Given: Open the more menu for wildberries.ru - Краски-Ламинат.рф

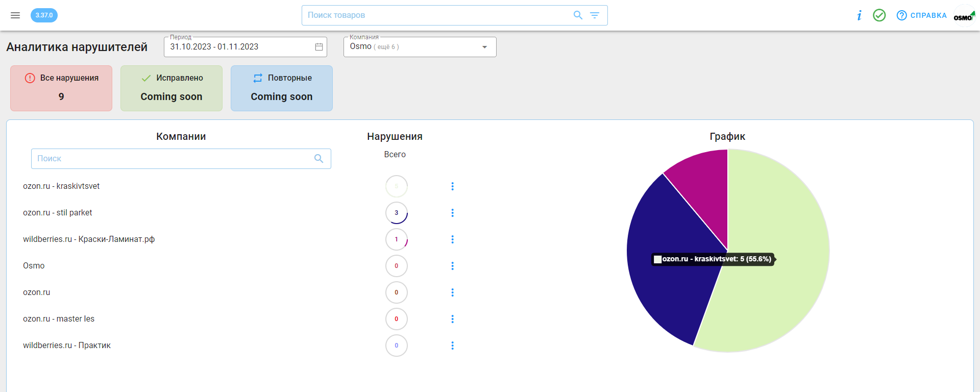Looking at the screenshot, I should 452,239.
